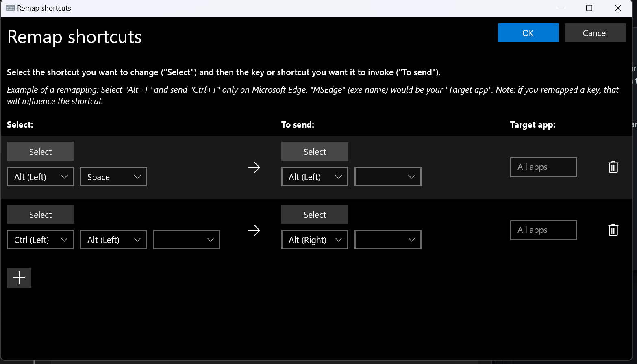Expand the empty key dropdown in first To send row

pyautogui.click(x=387, y=177)
